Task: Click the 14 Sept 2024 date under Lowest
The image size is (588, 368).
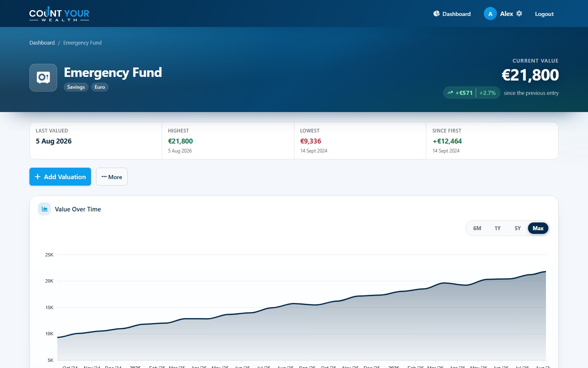Action: pyautogui.click(x=314, y=151)
